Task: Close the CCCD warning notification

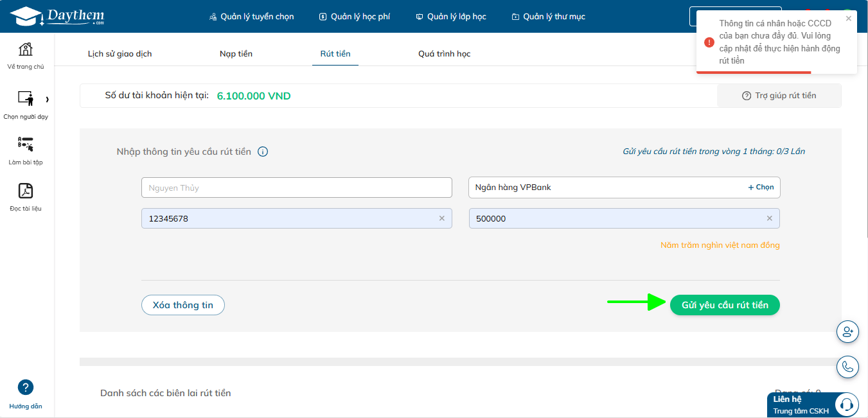Action: [849, 19]
